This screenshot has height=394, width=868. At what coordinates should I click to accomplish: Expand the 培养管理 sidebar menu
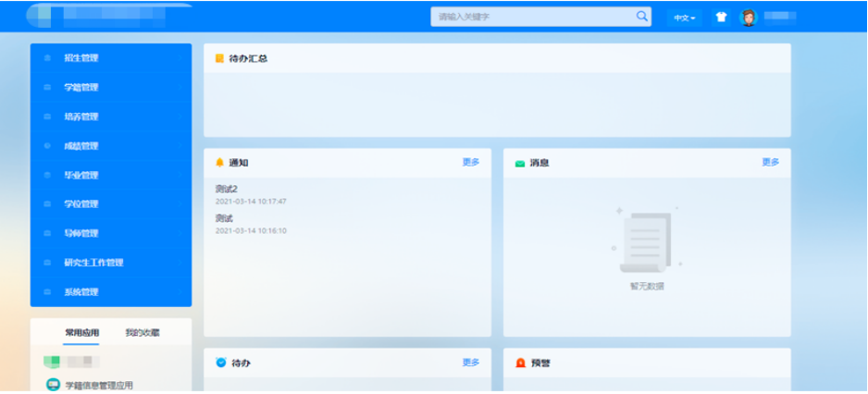point(81,117)
